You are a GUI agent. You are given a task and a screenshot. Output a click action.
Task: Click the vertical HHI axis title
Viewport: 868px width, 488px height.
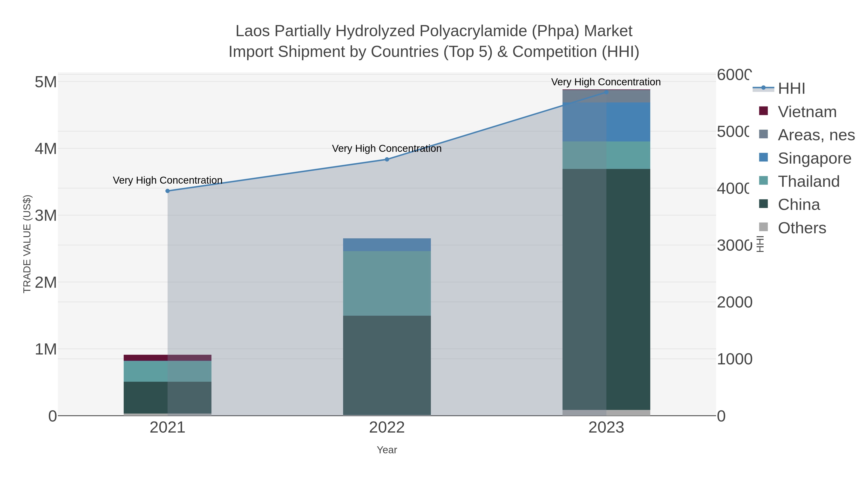(x=760, y=244)
